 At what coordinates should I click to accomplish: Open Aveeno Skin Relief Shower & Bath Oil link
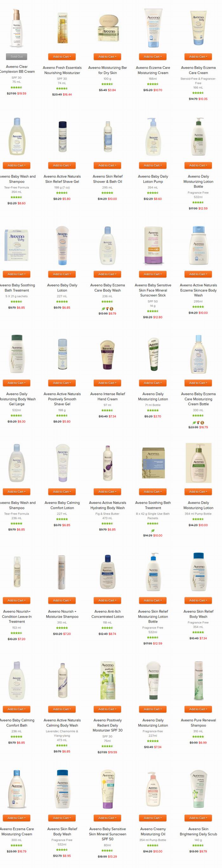tap(107, 179)
